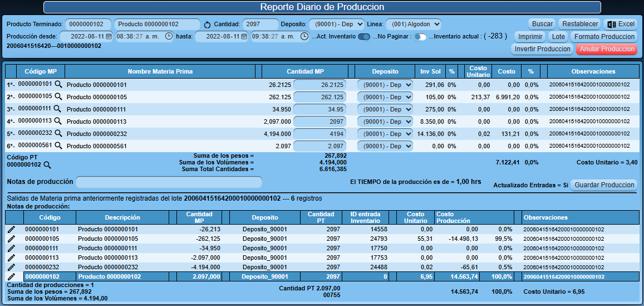Click magnifier under Código PT 0000000102
The height and width of the screenshot is (306, 644).
coord(47,165)
